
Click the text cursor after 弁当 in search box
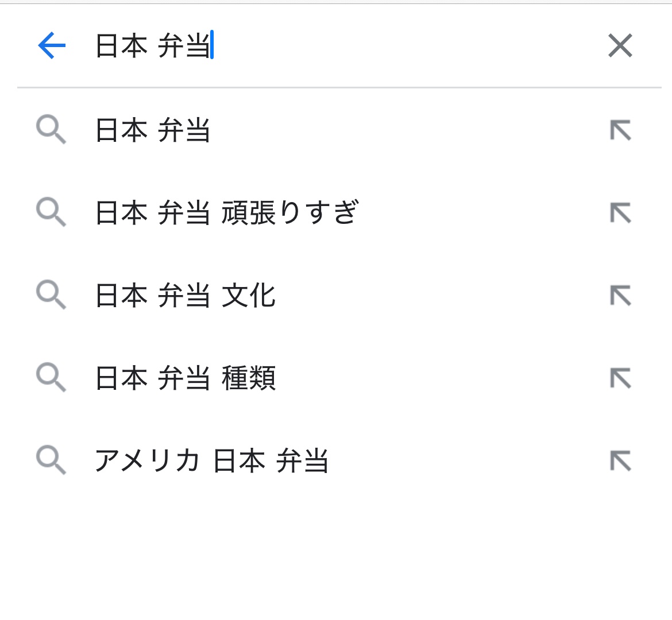click(212, 45)
